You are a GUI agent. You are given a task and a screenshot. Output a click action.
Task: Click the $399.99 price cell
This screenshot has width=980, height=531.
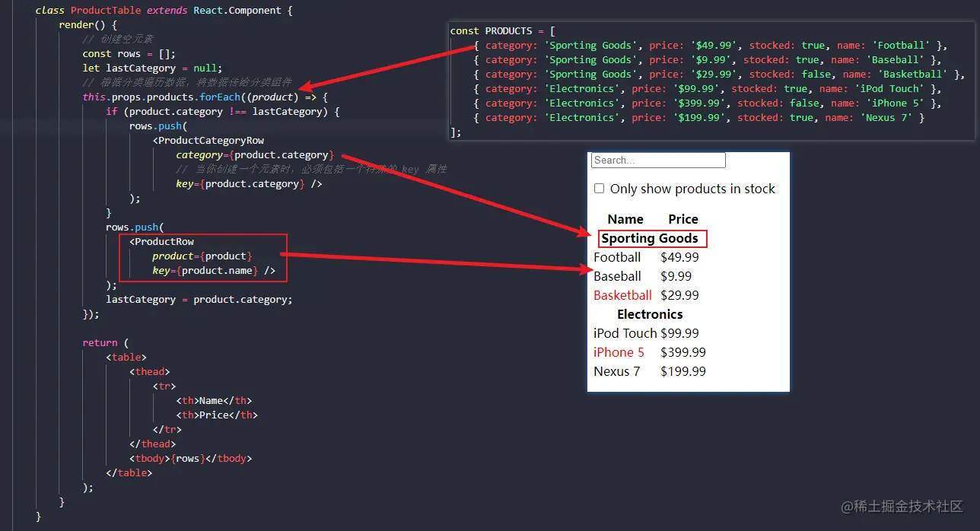coord(683,352)
